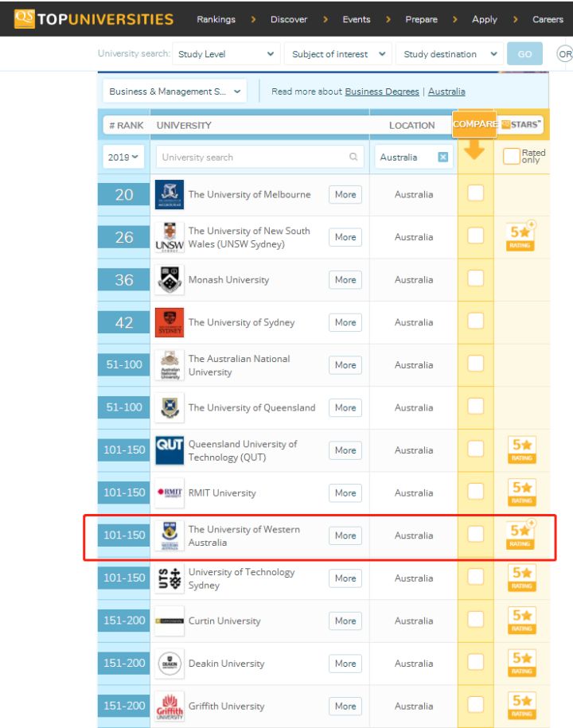This screenshot has width=573, height=728.
Task: Tick compare checkbox for Curtin University
Action: coord(475,619)
